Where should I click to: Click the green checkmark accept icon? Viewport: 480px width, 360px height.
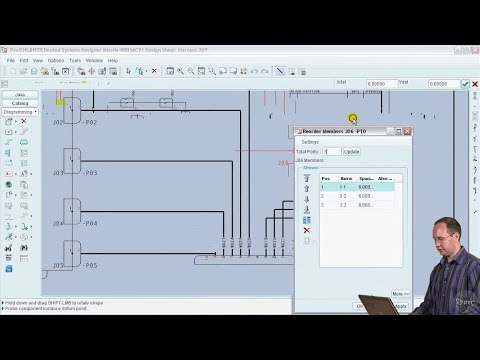pyautogui.click(x=465, y=84)
